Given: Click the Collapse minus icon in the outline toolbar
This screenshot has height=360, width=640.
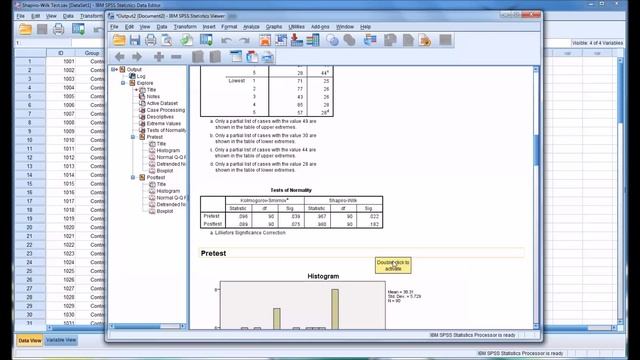Looking at the screenshot, I should pos(176,57).
